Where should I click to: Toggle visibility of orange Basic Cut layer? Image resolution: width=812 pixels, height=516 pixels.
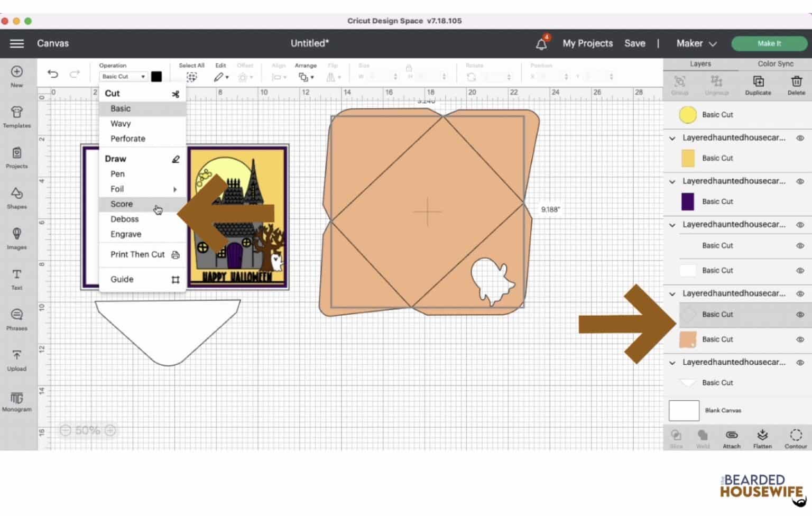(x=800, y=339)
